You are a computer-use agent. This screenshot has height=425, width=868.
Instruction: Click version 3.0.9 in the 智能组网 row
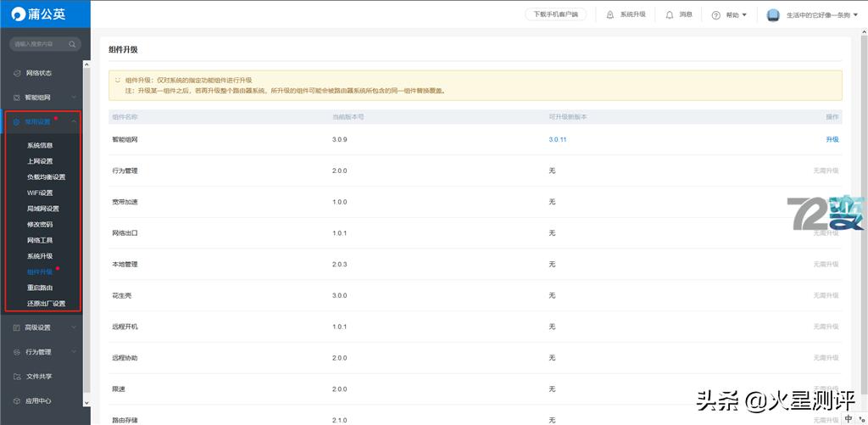pos(339,140)
